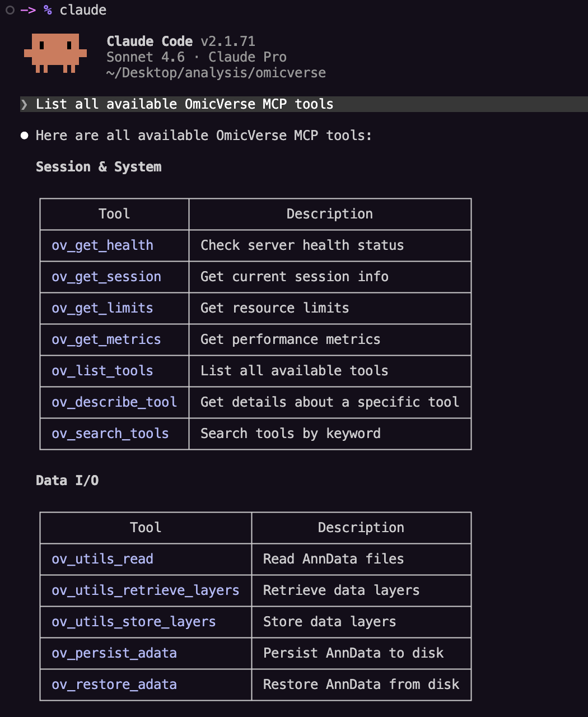
Task: Click the ov_describe_tool entry
Action: coord(114,402)
